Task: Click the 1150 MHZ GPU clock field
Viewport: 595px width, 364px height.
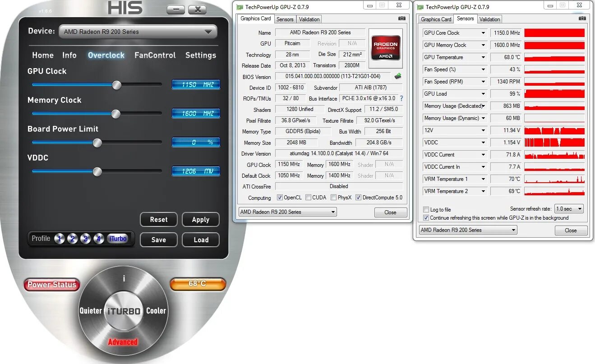Action: pos(196,85)
